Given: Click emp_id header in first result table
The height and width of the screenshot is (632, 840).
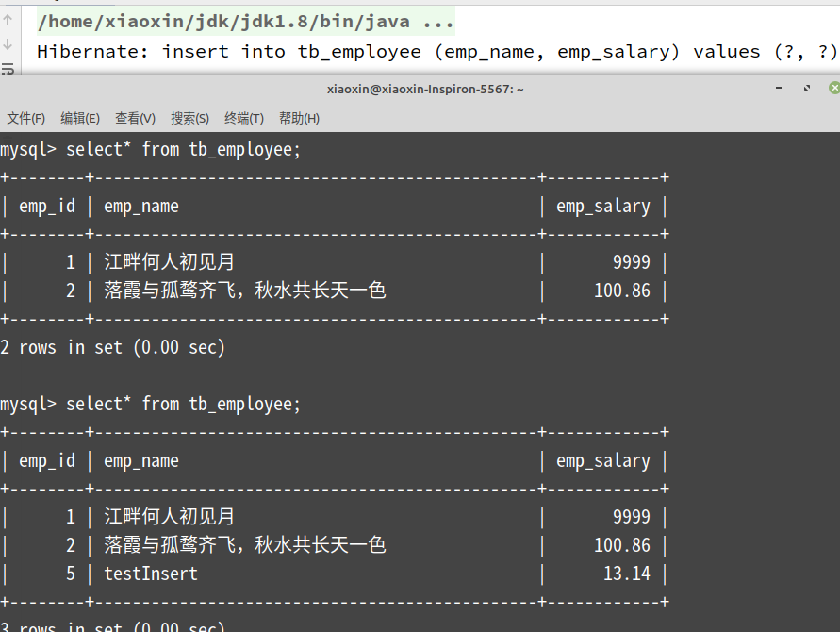Looking at the screenshot, I should pos(47,207).
